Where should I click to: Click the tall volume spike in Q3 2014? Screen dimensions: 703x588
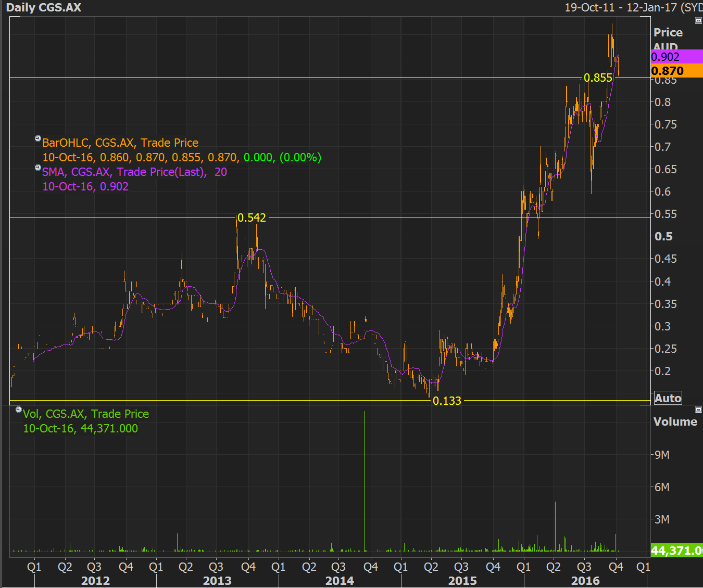[364, 481]
